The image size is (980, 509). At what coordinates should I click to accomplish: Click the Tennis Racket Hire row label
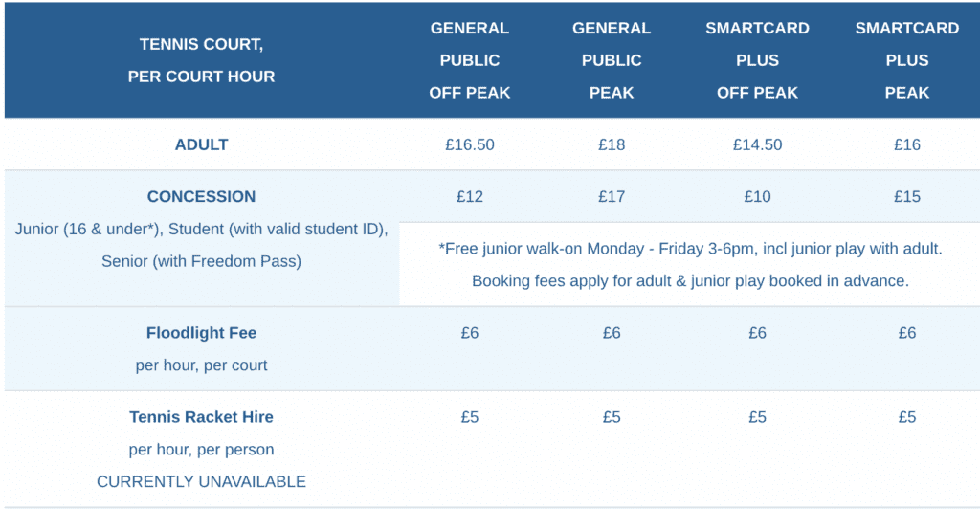201,417
